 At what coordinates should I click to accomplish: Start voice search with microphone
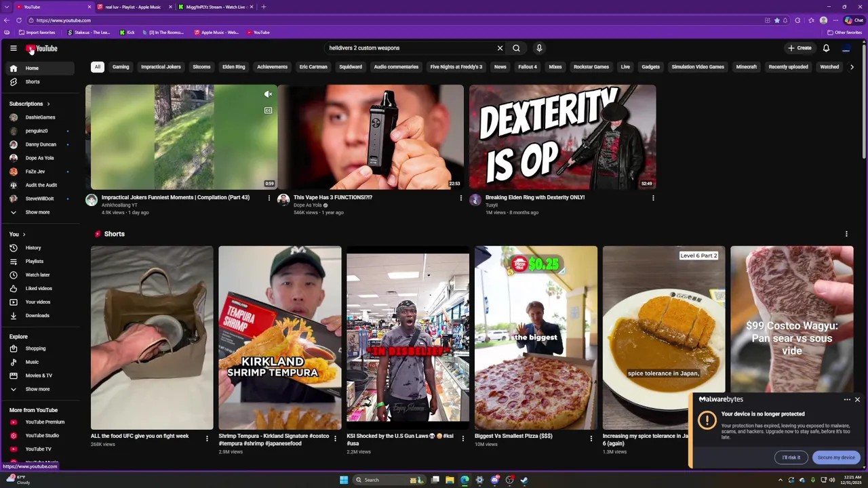(539, 48)
